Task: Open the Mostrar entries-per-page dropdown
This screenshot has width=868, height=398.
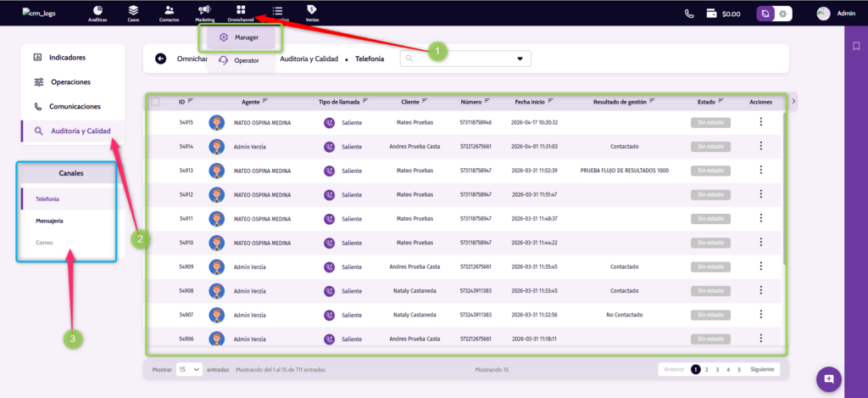Action: click(x=189, y=370)
